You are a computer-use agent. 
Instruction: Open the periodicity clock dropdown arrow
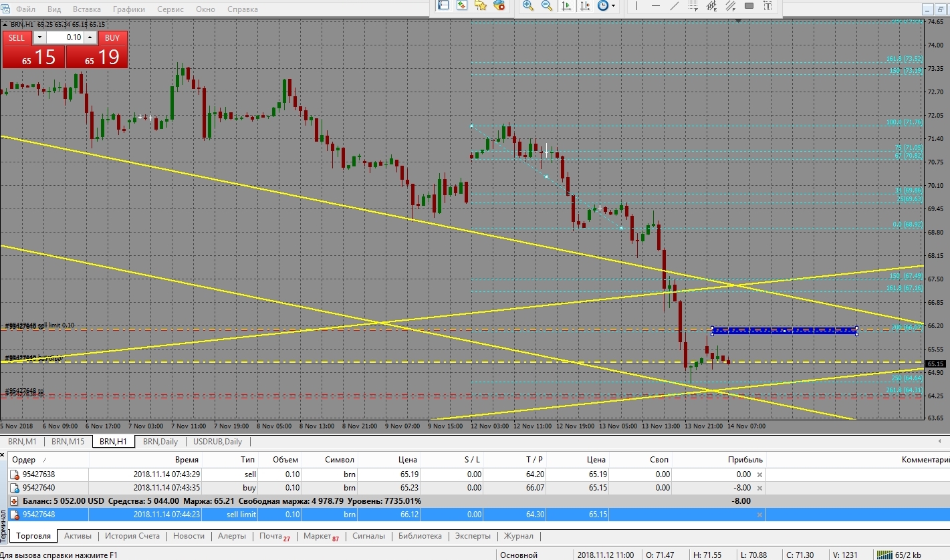[x=613, y=5]
